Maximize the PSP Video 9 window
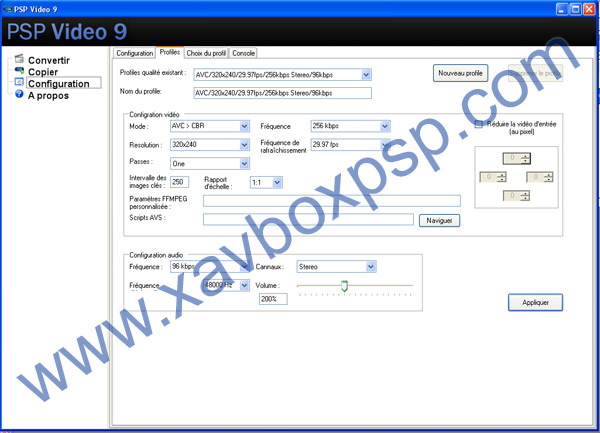Image resolution: width=600 pixels, height=433 pixels. point(576,9)
